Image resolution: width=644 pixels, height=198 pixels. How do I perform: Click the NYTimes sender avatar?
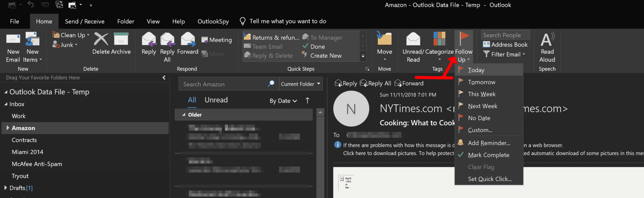351,109
